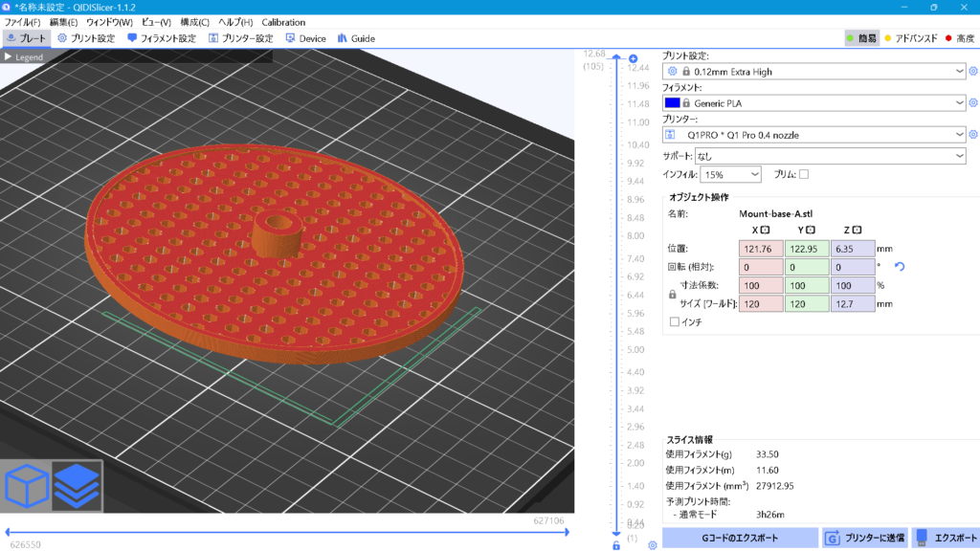
Task: Click the layer slider lock icon
Action: tap(616, 545)
